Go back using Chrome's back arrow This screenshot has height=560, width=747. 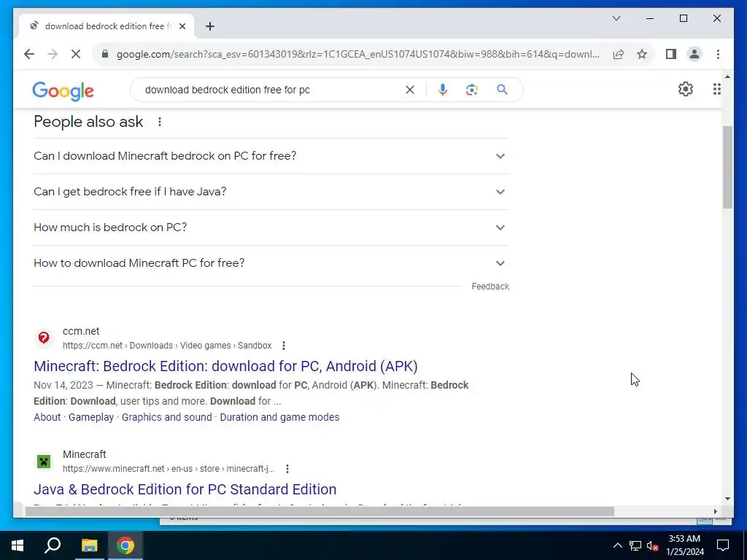pyautogui.click(x=29, y=54)
